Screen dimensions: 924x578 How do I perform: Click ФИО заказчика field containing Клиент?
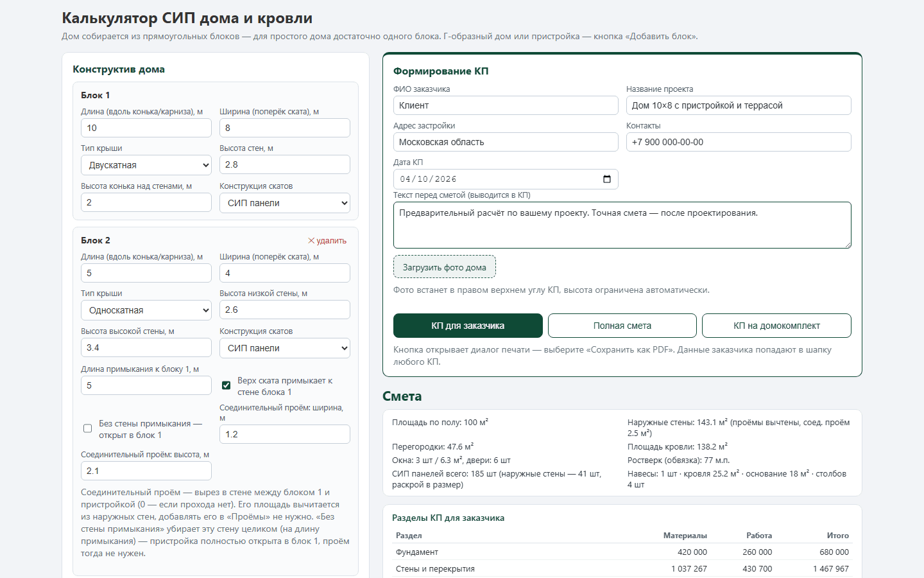coord(506,105)
